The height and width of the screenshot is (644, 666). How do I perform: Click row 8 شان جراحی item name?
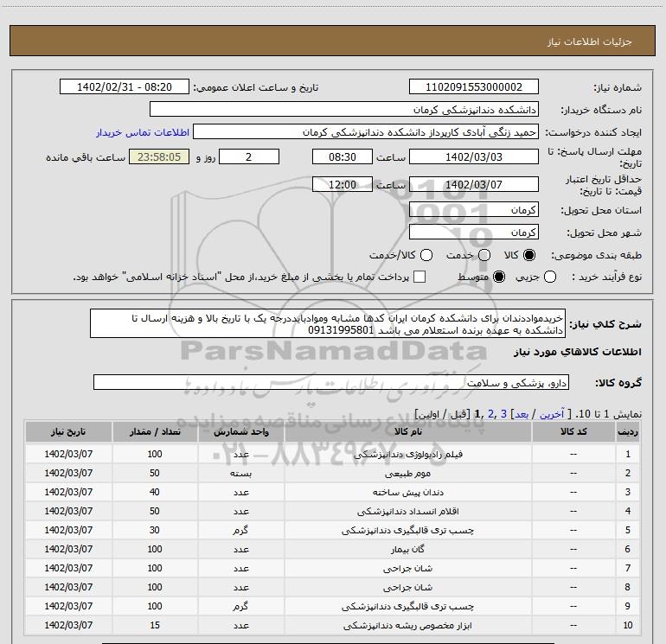pyautogui.click(x=407, y=587)
